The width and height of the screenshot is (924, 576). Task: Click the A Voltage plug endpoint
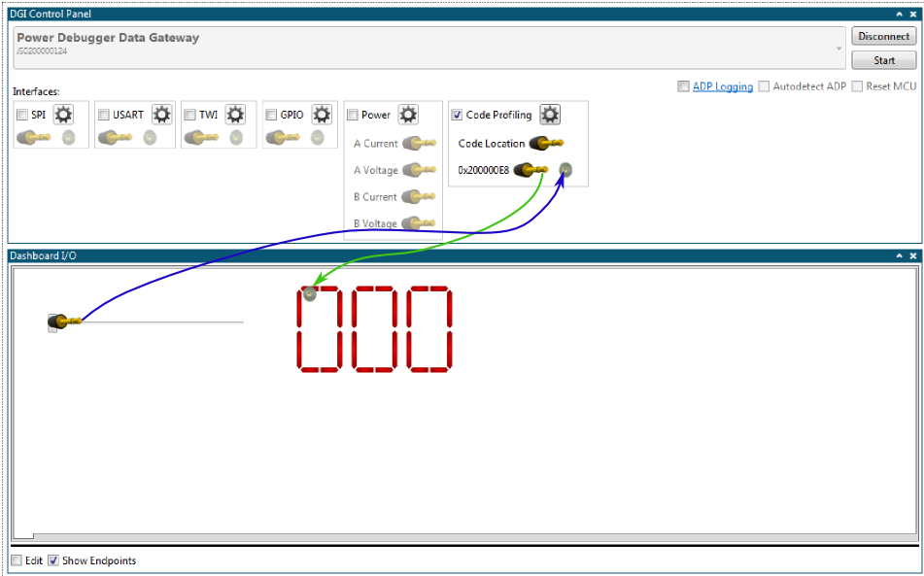pos(420,170)
